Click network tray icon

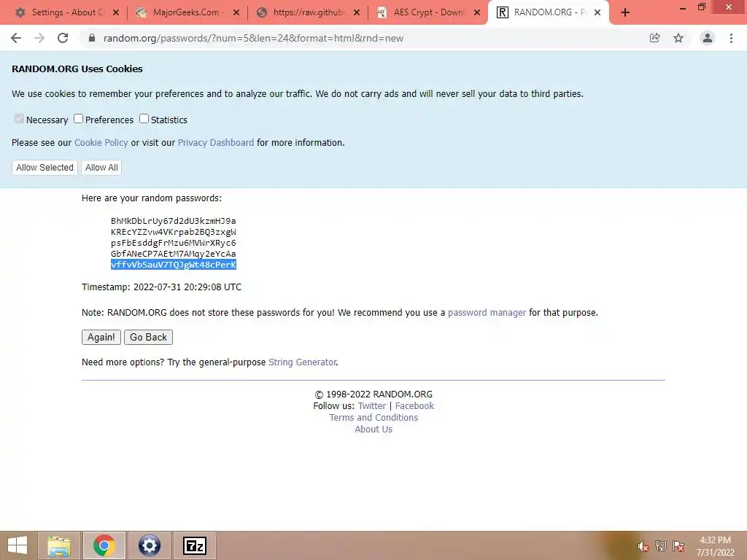(661, 545)
